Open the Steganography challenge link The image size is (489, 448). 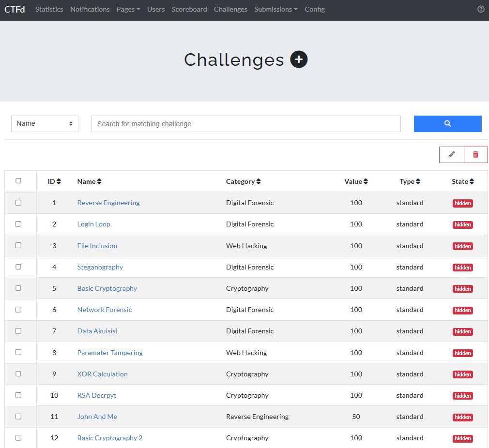[100, 267]
